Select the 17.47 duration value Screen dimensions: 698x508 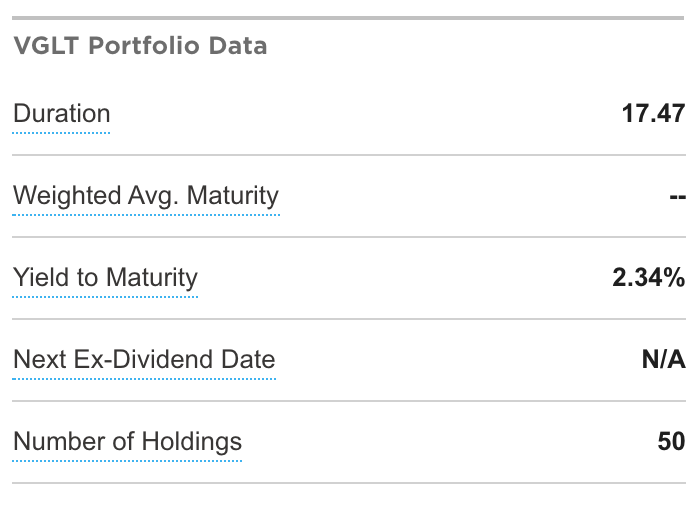[653, 114]
